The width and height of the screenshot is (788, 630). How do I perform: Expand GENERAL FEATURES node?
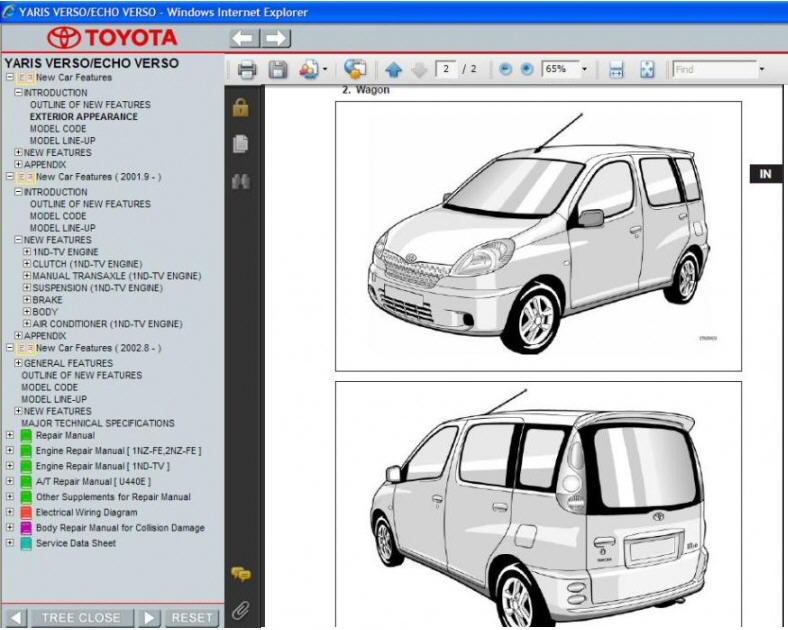tap(18, 363)
